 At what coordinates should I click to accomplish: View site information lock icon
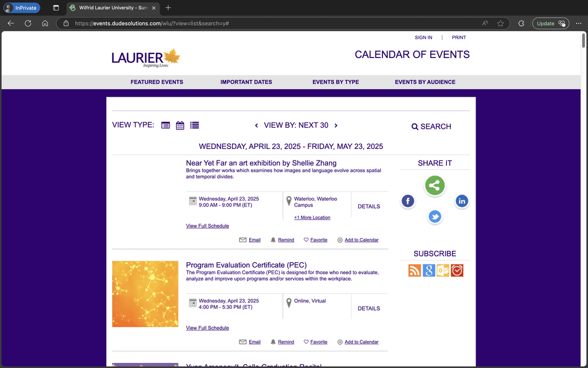(x=66, y=23)
